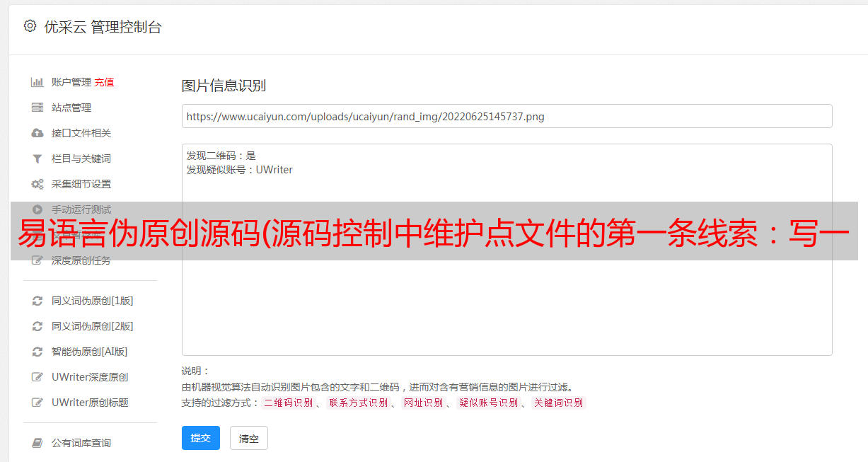868x462 pixels.
Task: Click the 网址识别 tag
Action: 423,403
